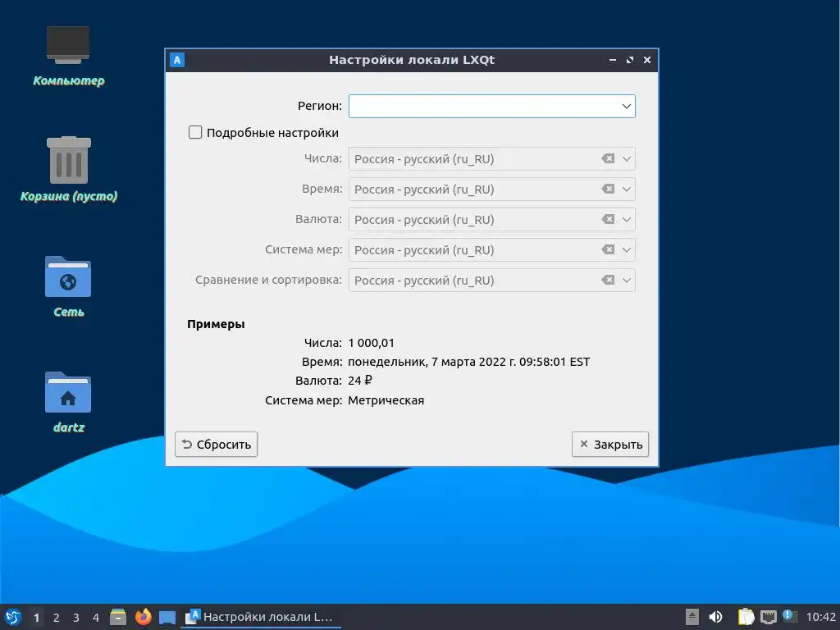Click the example number 1 000,01
Image resolution: width=840 pixels, height=630 pixels.
click(x=372, y=343)
